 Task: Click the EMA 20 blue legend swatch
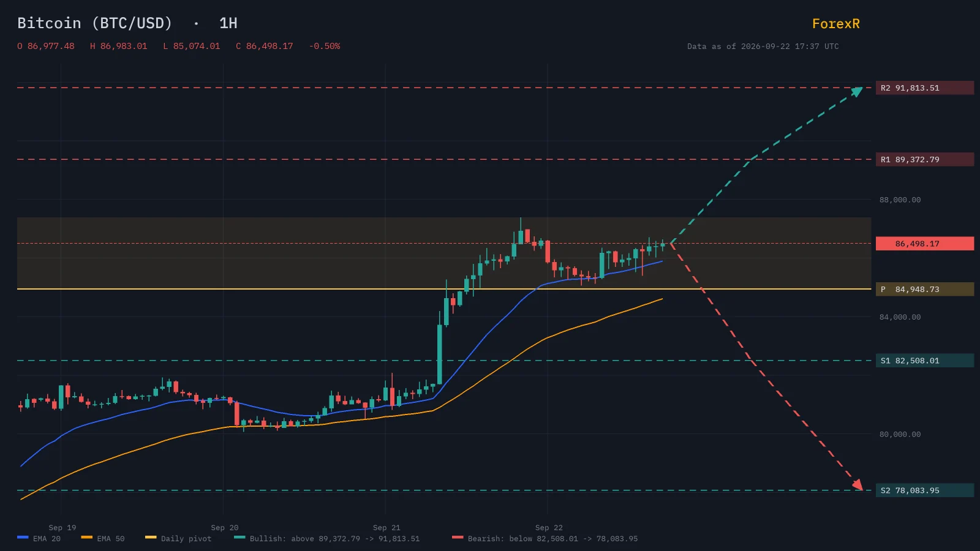click(23, 538)
